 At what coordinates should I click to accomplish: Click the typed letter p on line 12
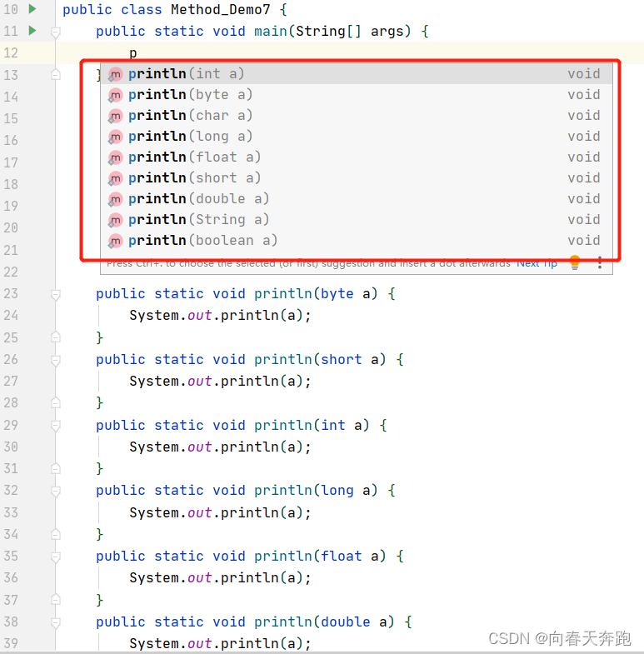tap(133, 53)
